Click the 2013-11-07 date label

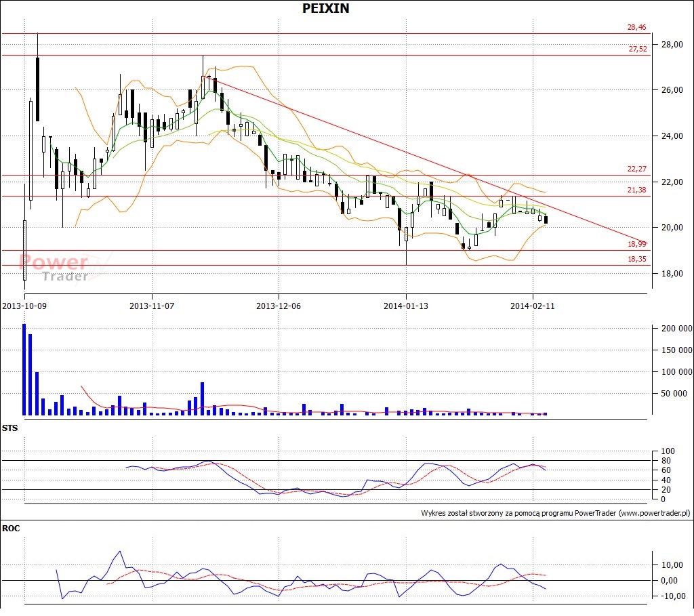point(152,306)
